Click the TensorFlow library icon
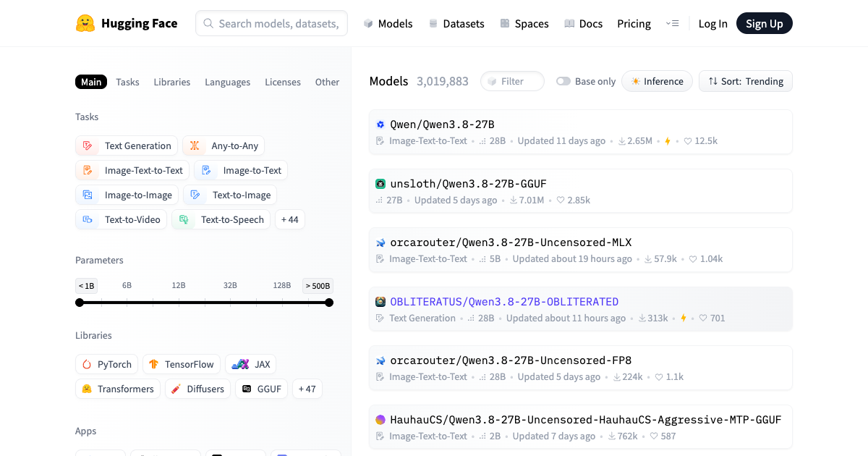The image size is (868, 456). [x=154, y=364]
